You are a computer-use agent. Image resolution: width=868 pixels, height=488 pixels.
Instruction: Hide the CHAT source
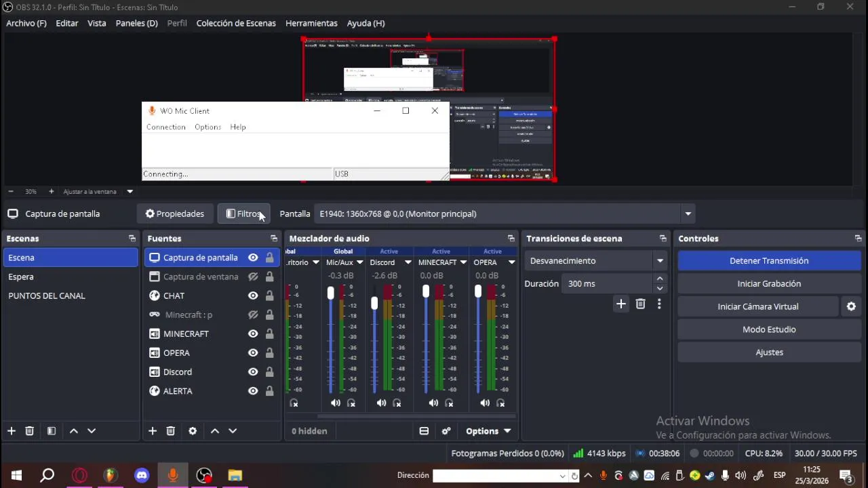253,296
